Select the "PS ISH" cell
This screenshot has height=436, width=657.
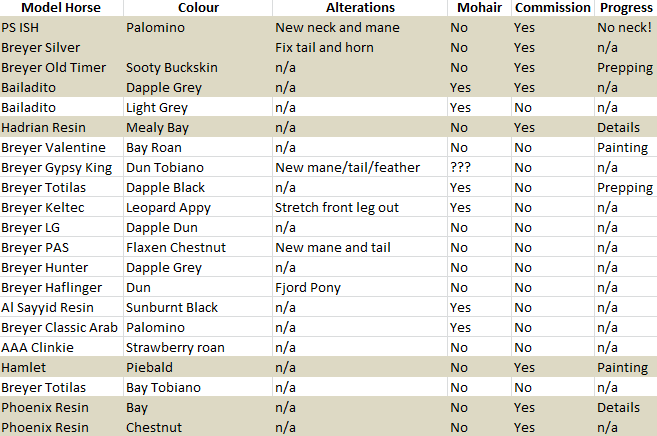pos(23,28)
